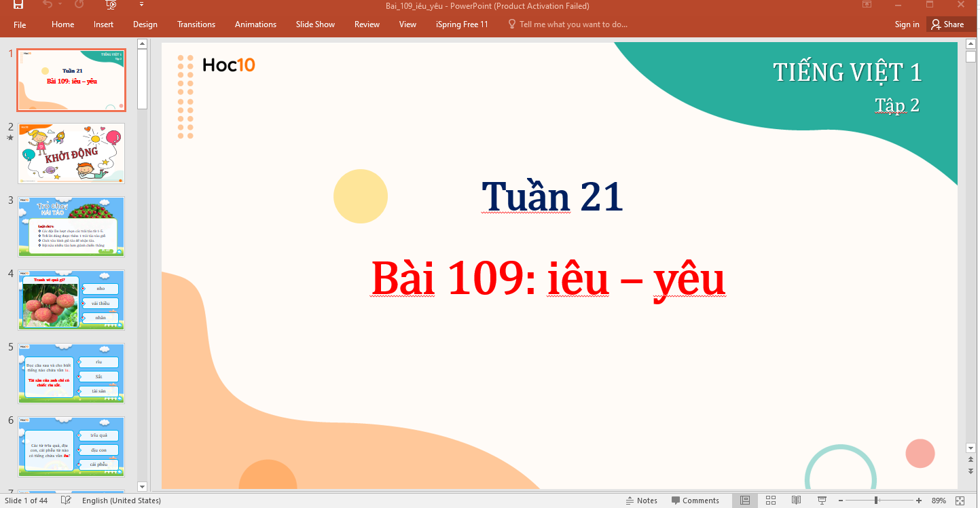The image size is (980, 508).
Task: Toggle the Comments pane
Action: (x=695, y=501)
